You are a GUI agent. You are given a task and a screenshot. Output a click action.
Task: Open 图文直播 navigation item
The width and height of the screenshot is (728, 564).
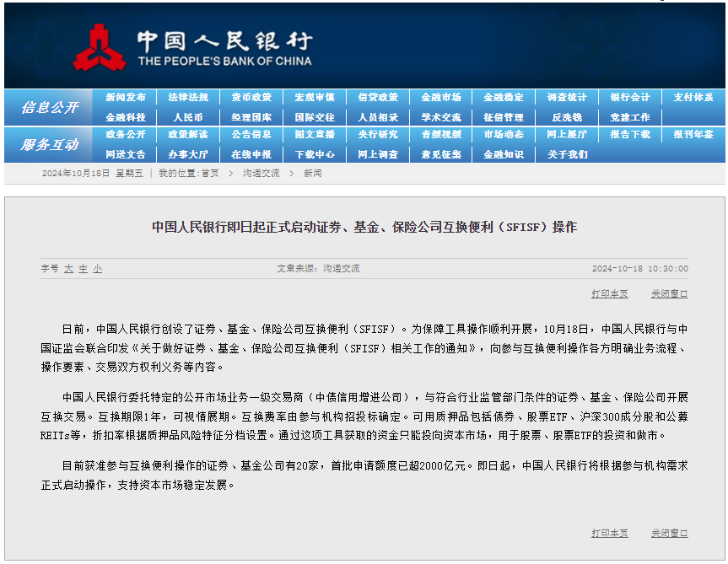click(315, 135)
